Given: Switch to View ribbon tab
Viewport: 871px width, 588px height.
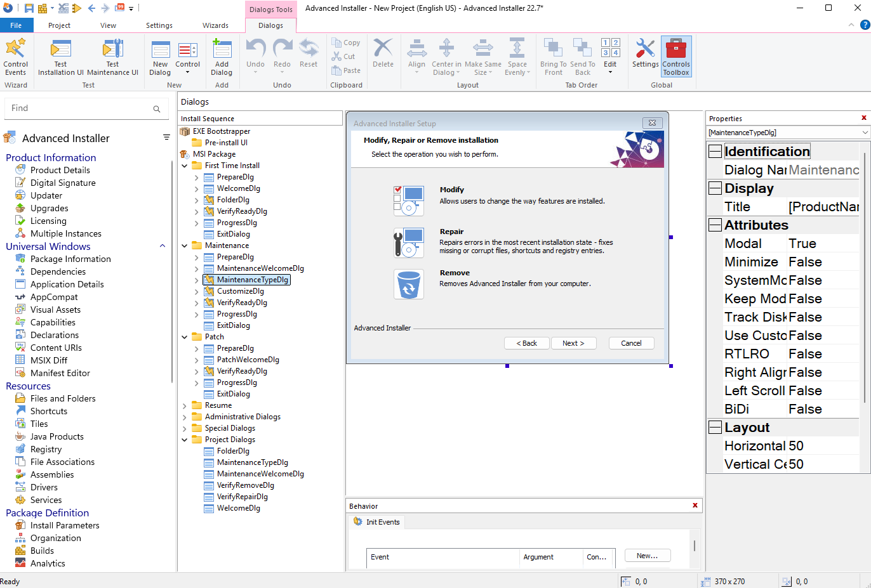Looking at the screenshot, I should (x=108, y=25).
